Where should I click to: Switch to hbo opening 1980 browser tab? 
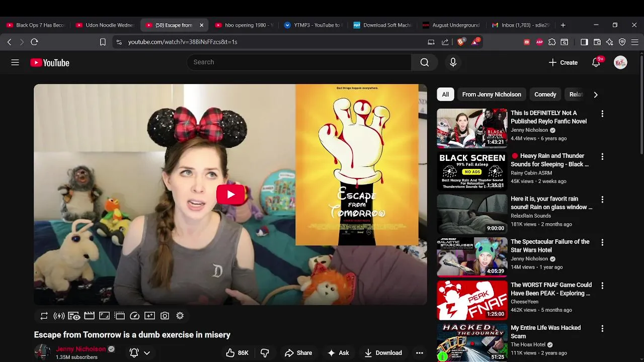point(245,25)
